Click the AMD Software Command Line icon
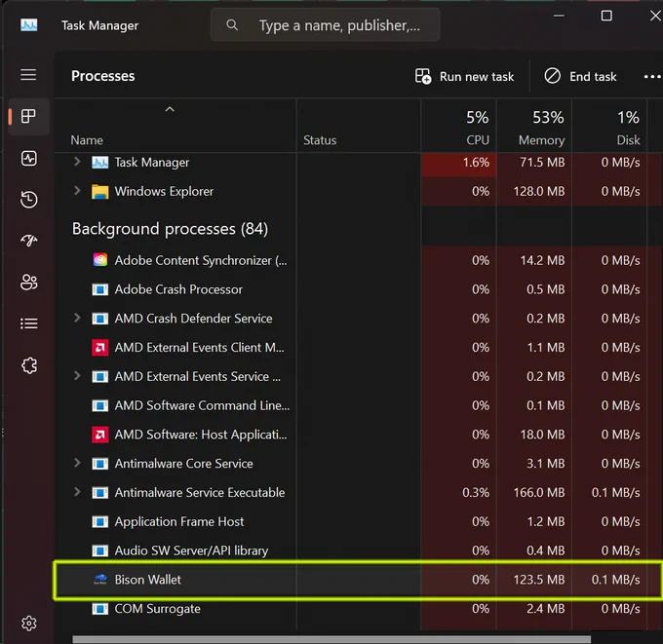Image resolution: width=663 pixels, height=644 pixels. [x=100, y=405]
